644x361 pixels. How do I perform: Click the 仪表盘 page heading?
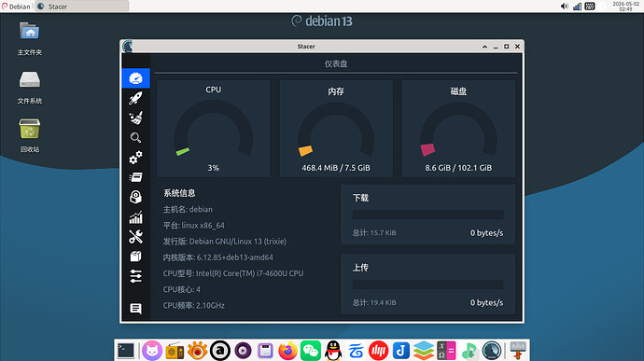tap(336, 63)
